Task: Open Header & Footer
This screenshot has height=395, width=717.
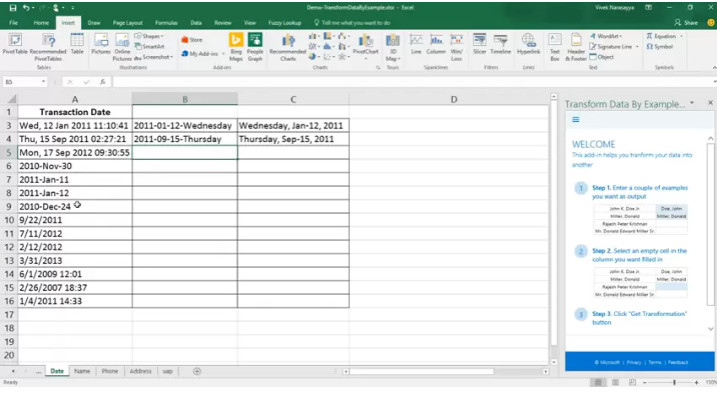Action: 576,47
